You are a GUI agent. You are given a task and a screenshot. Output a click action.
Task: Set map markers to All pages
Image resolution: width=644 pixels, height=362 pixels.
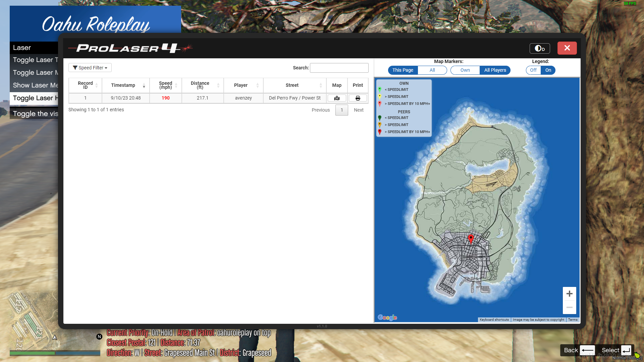pyautogui.click(x=432, y=70)
